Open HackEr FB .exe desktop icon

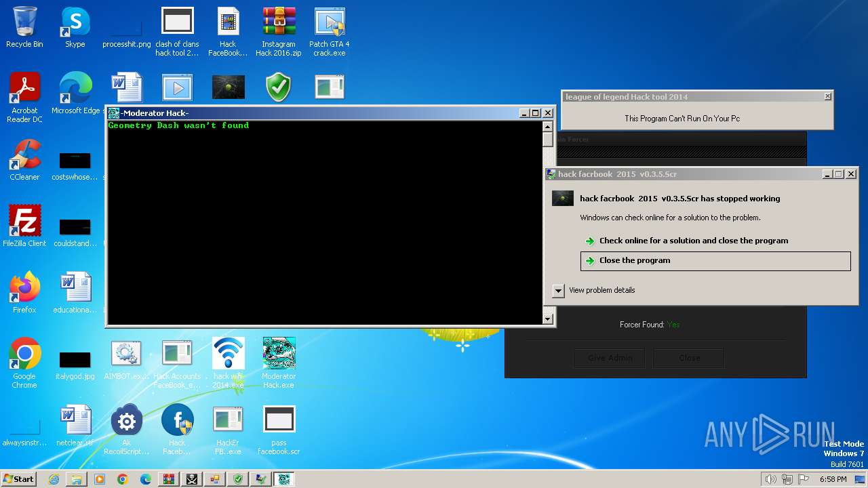coord(228,430)
